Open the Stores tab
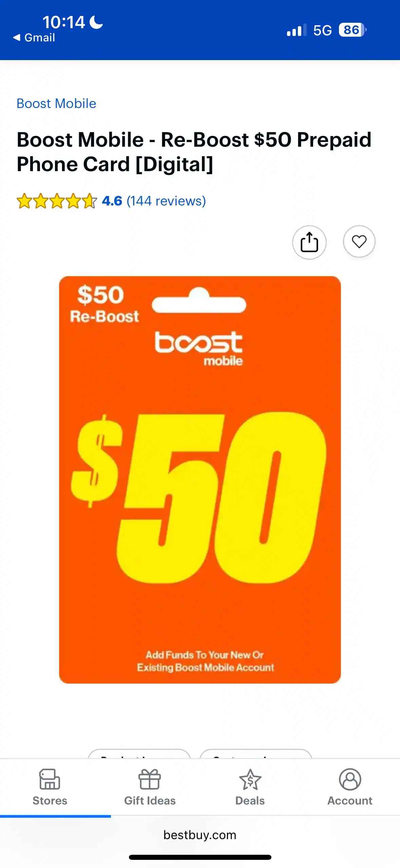This screenshot has width=400, height=868. [x=50, y=787]
